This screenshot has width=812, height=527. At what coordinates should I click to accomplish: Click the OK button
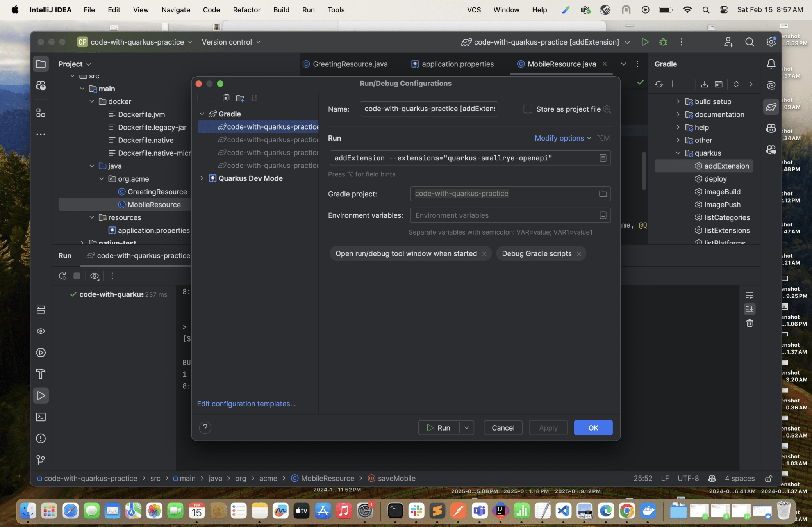[593, 428]
